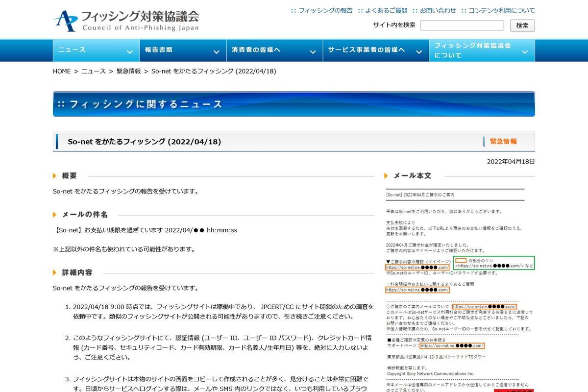Click the フィッシングに関するニュース banner heading

[x=294, y=104]
